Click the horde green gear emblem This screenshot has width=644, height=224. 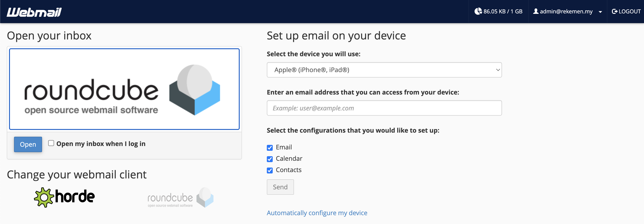pyautogui.click(x=44, y=197)
